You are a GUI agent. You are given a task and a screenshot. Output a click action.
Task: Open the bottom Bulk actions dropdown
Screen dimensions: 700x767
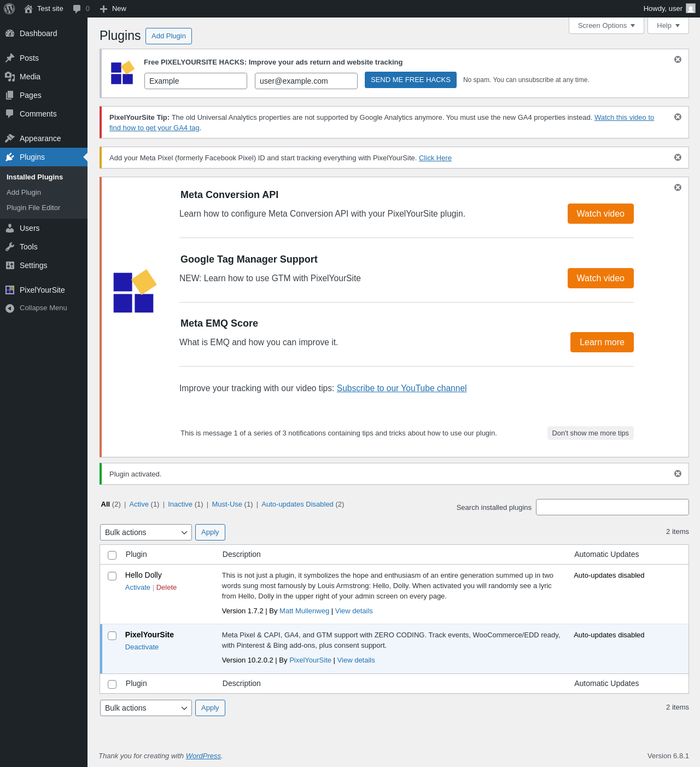pyautogui.click(x=146, y=708)
